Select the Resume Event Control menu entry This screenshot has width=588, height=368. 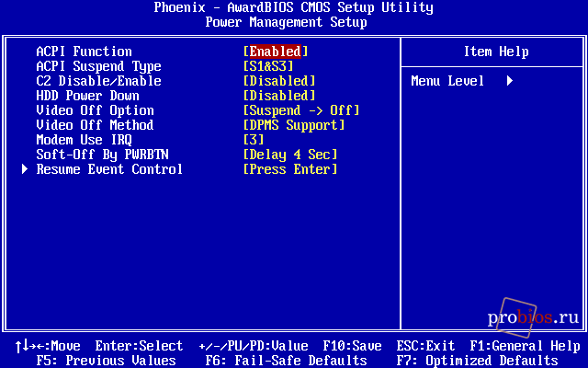[x=109, y=169]
